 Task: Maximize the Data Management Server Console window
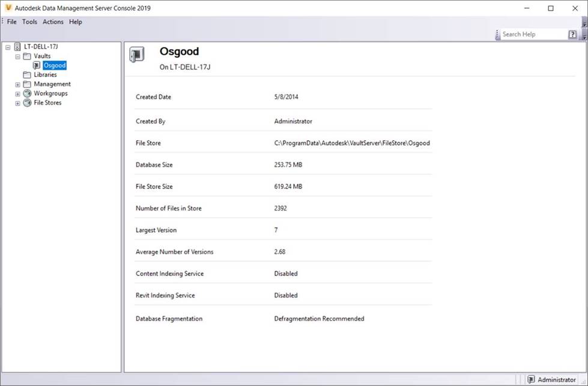(551, 8)
